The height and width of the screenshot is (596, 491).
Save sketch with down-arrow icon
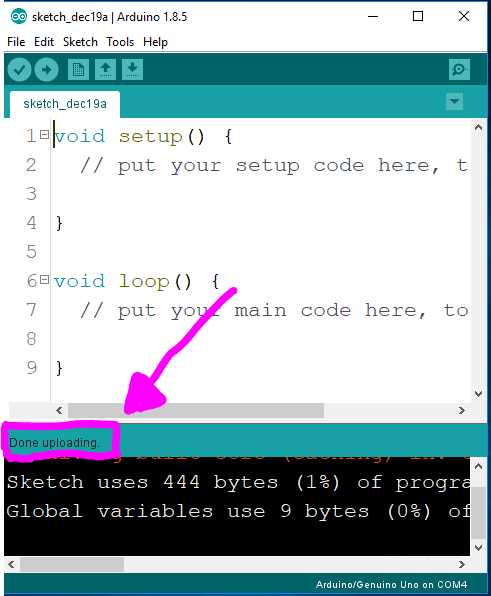pos(132,70)
